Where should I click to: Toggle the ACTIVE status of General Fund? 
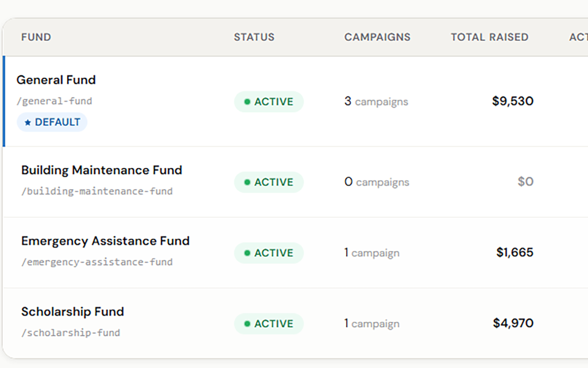click(269, 102)
